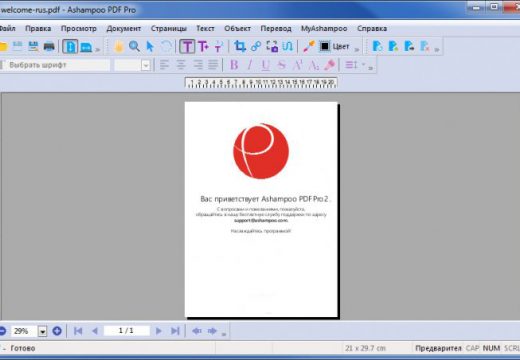Go to the first page
Image resolution: width=520 pixels, height=360 pixels.
pos(78,331)
